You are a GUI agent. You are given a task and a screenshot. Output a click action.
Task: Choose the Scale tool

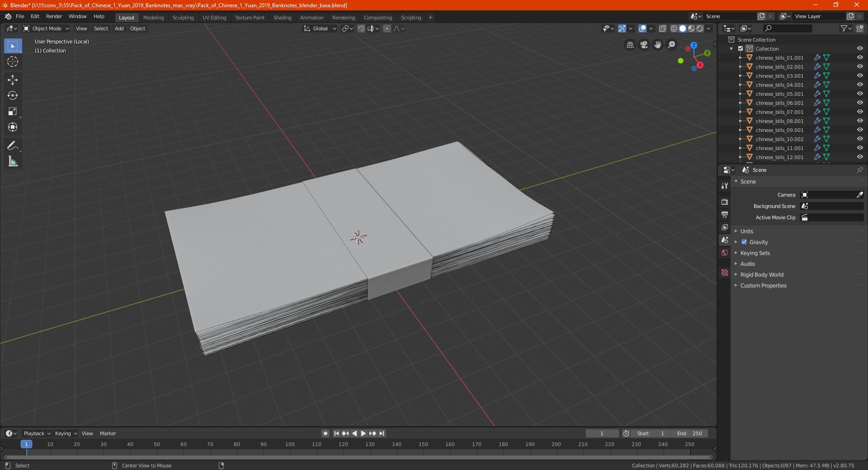(x=13, y=111)
